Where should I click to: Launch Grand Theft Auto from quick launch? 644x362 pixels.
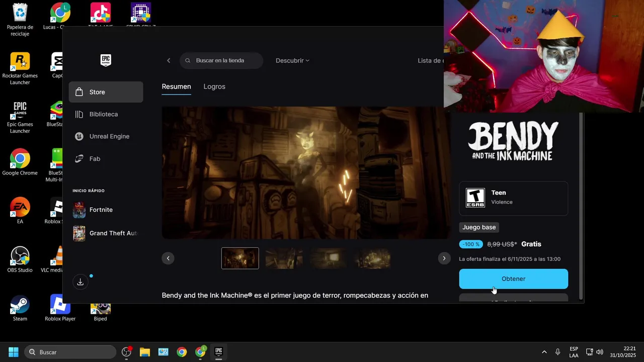106,233
